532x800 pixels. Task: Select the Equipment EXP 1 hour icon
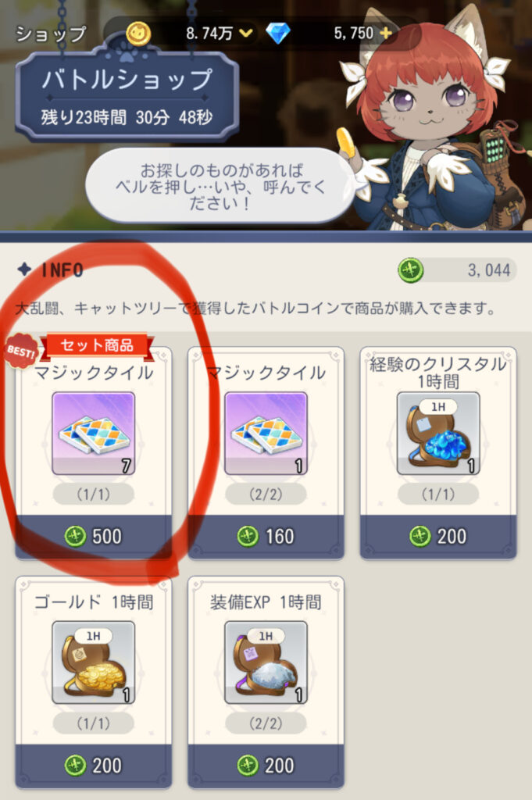tap(266, 662)
